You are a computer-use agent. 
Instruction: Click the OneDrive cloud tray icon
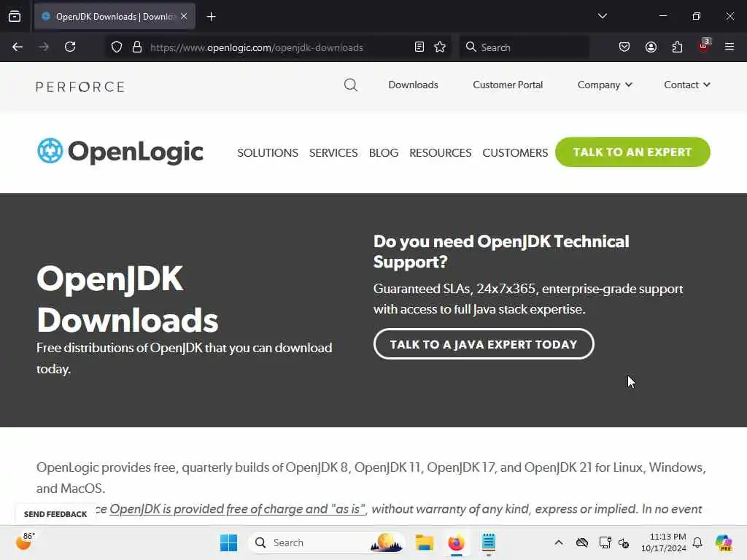coord(581,542)
